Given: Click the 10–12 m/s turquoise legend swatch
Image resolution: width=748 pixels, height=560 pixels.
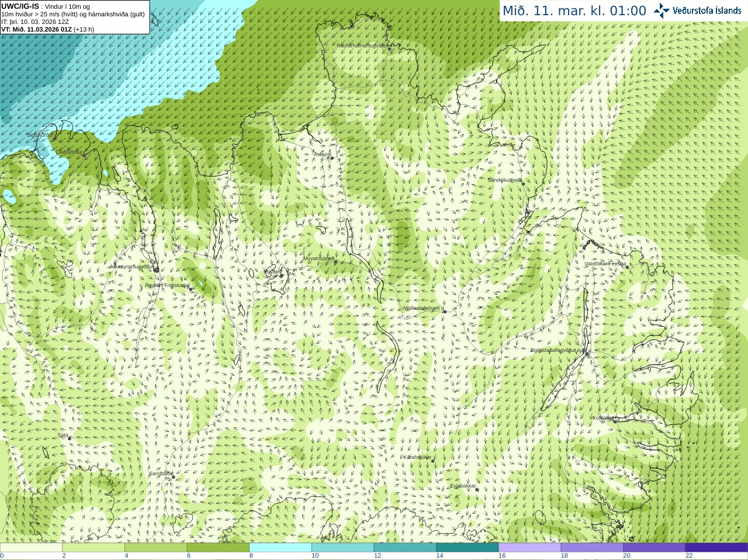Looking at the screenshot, I should 342,548.
